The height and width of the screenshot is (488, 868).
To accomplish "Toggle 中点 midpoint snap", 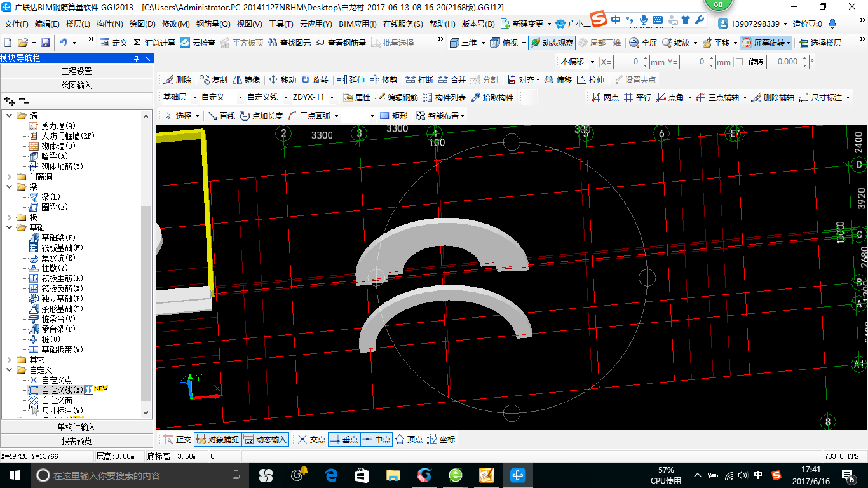I will [376, 439].
